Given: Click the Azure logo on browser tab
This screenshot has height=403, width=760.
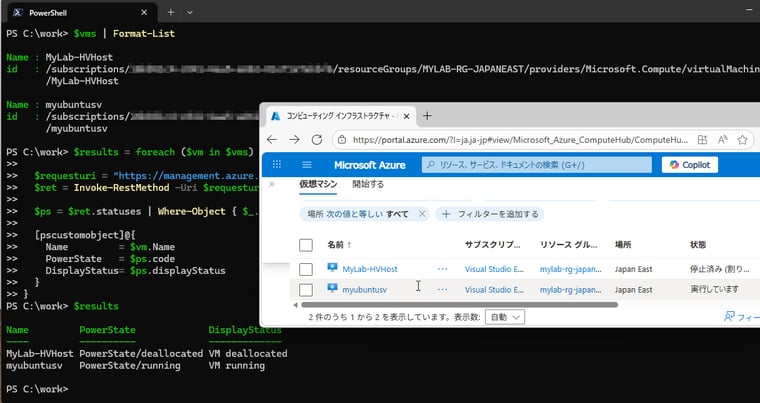Looking at the screenshot, I should pos(275,116).
